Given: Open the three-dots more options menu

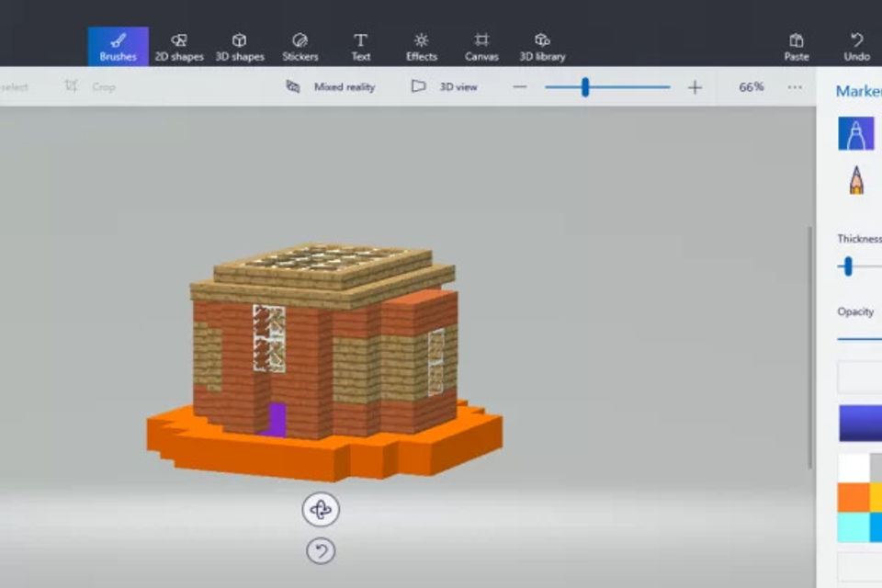Looking at the screenshot, I should click(x=795, y=87).
